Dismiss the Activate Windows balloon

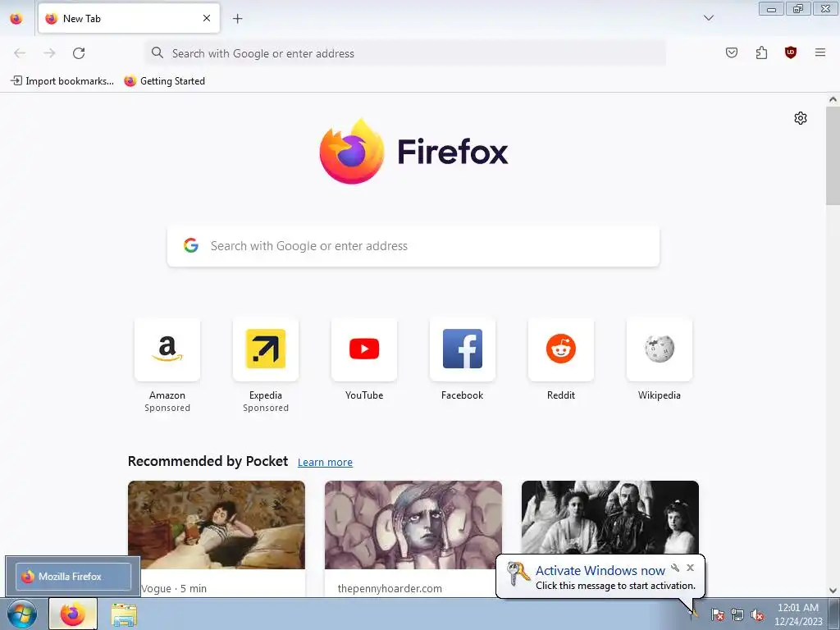[x=690, y=568]
